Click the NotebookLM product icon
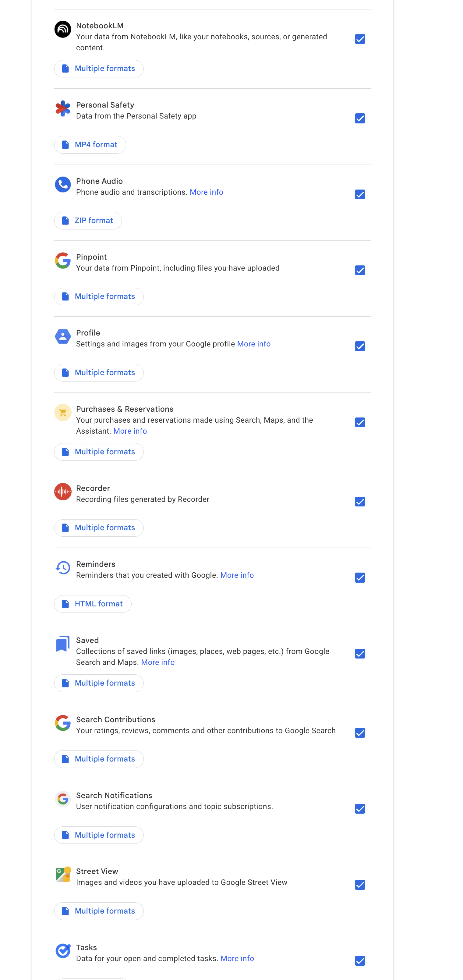Screen dimensions: 463x980 (63, 29)
